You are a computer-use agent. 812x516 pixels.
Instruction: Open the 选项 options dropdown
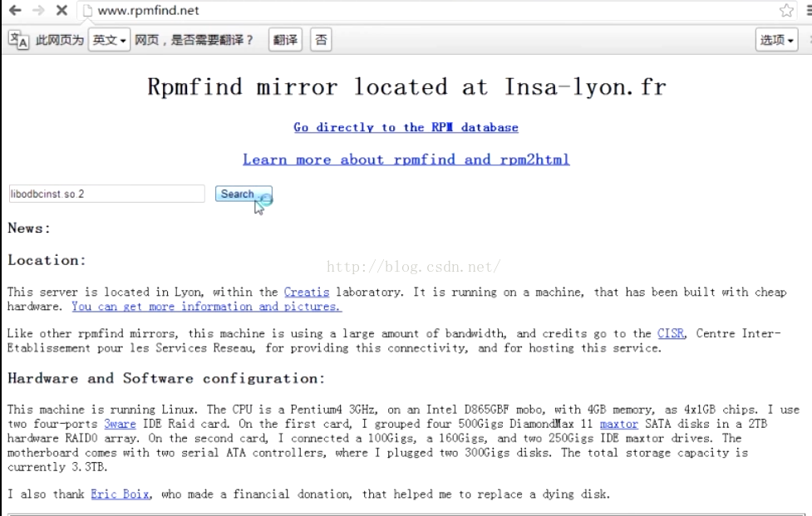click(776, 40)
